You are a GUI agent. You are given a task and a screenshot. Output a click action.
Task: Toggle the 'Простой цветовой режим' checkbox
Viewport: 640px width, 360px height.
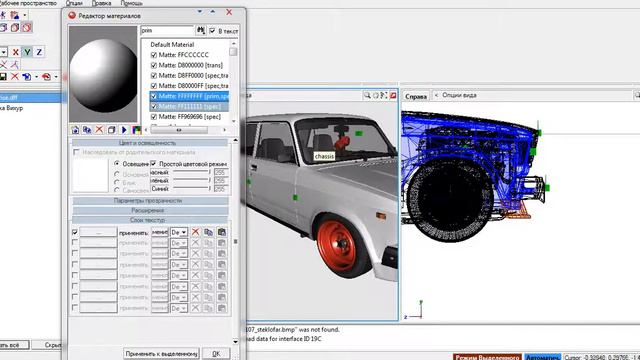click(x=153, y=163)
